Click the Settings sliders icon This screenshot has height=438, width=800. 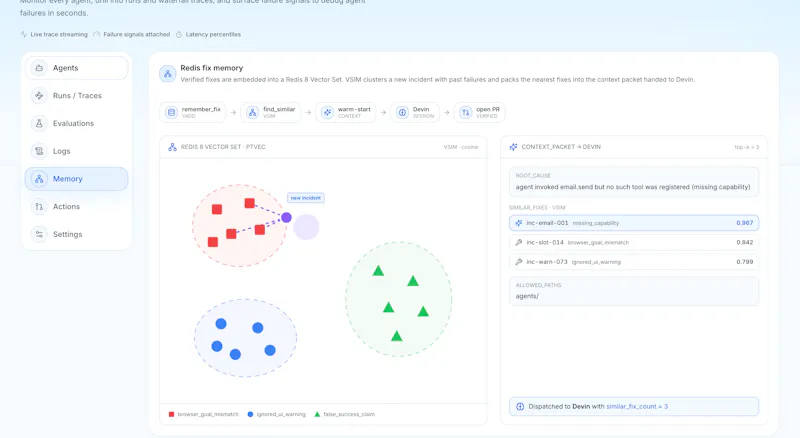39,234
